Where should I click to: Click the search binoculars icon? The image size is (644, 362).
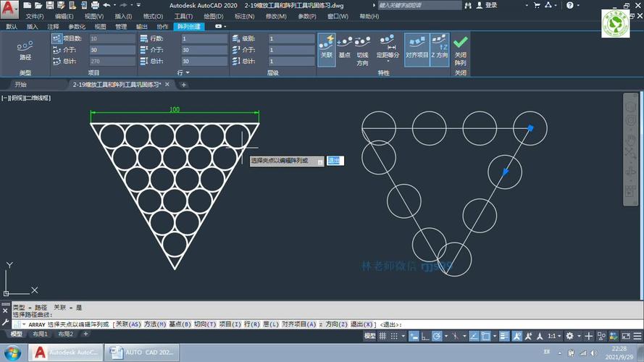point(468,5)
